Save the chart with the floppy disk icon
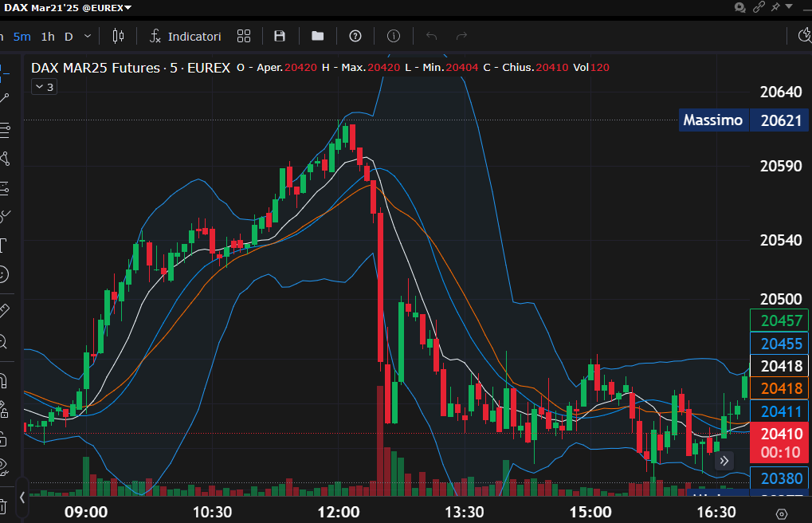This screenshot has height=523, width=812. point(280,36)
